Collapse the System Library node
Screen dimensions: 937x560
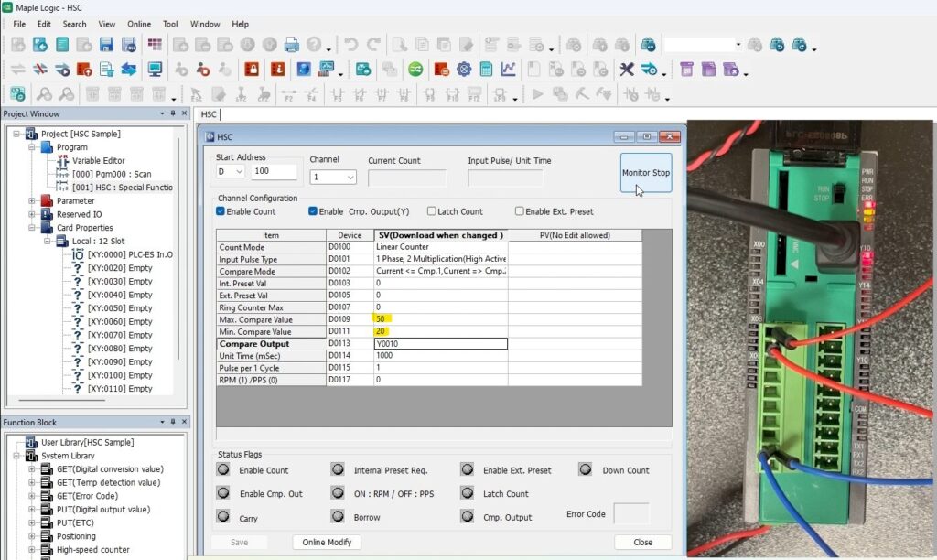pyautogui.click(x=16, y=456)
